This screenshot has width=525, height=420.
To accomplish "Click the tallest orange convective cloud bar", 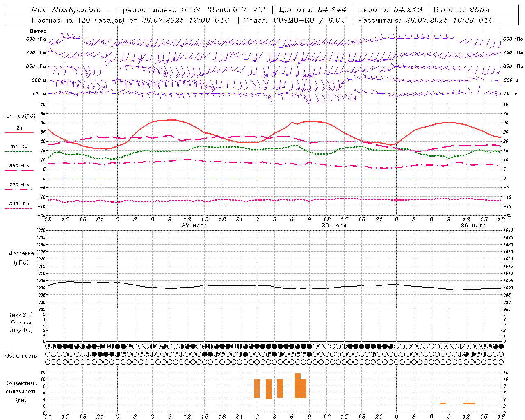I will coord(298,386).
